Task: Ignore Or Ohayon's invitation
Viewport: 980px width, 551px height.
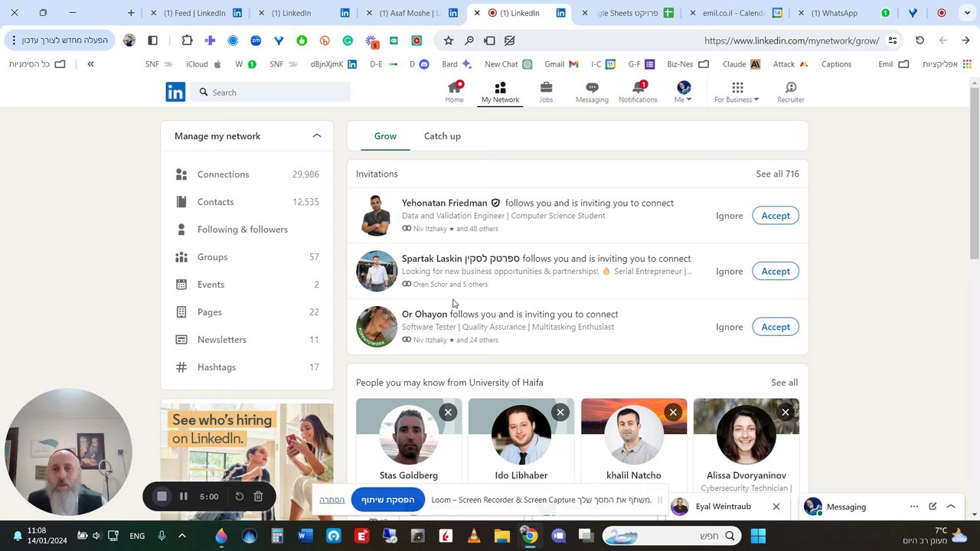Action: coord(730,327)
